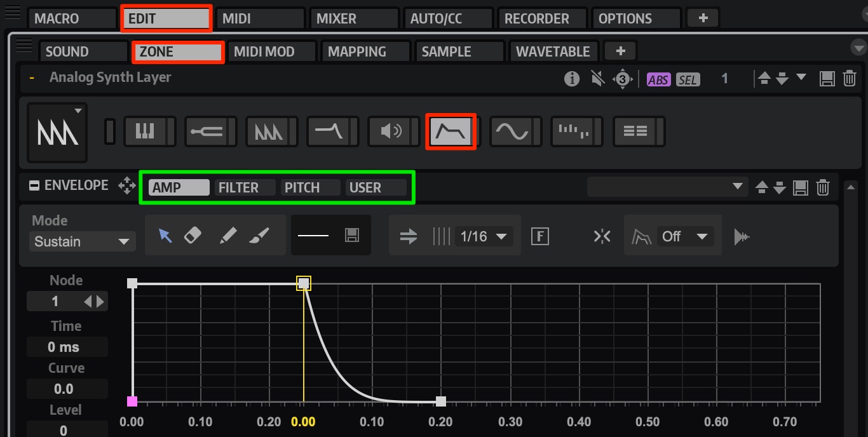
Task: Open the round dropdown button right of the sub-tabs
Action: [858, 48]
